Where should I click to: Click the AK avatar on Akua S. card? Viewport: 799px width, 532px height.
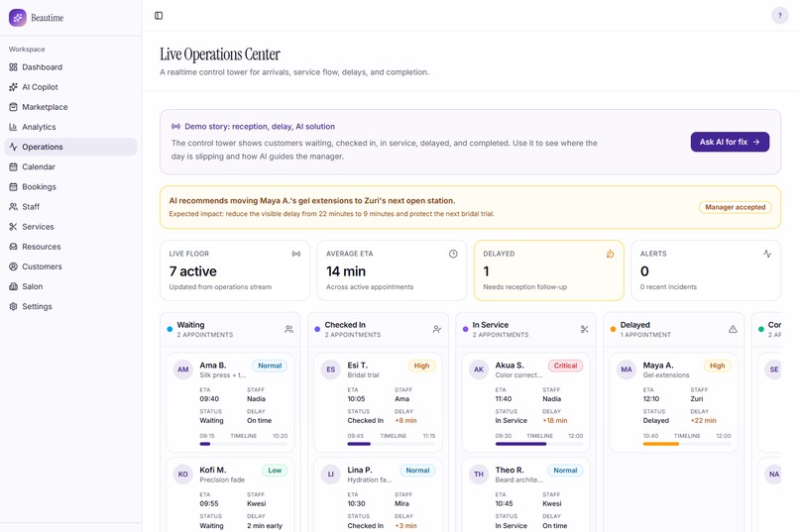(x=479, y=370)
